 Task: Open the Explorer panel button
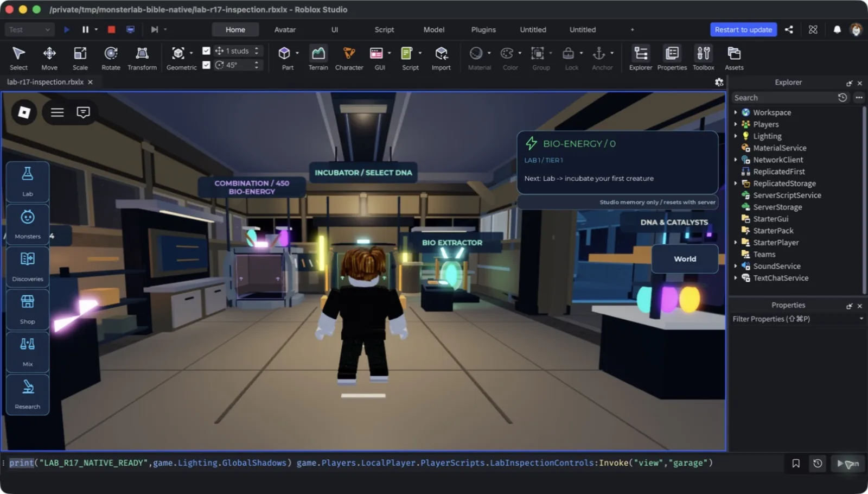coord(641,58)
